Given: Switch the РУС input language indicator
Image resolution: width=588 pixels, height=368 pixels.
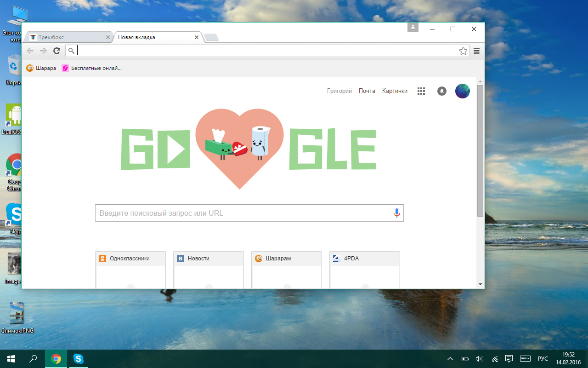Looking at the screenshot, I should click(543, 359).
